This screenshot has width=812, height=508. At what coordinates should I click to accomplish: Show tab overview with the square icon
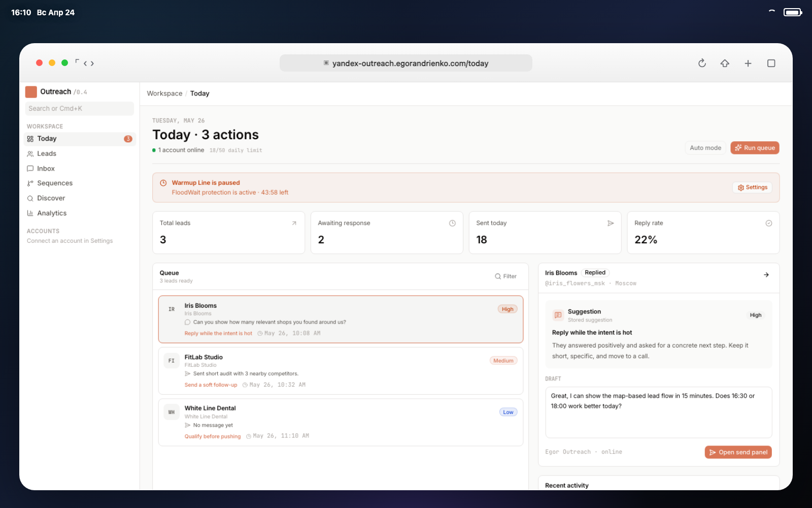point(771,63)
